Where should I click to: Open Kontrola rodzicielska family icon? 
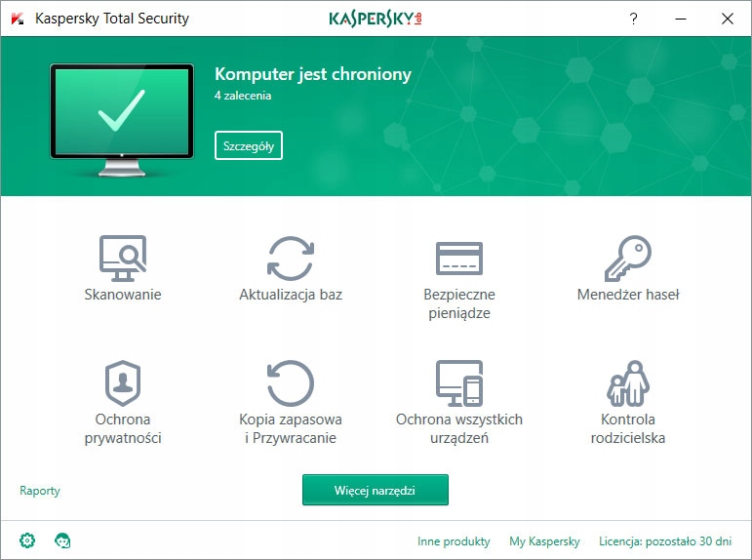click(x=628, y=383)
